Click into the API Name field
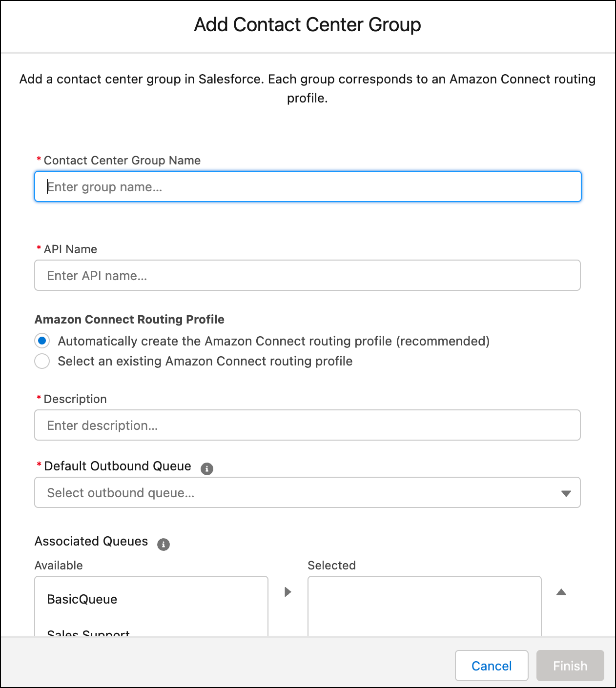 coord(308,275)
